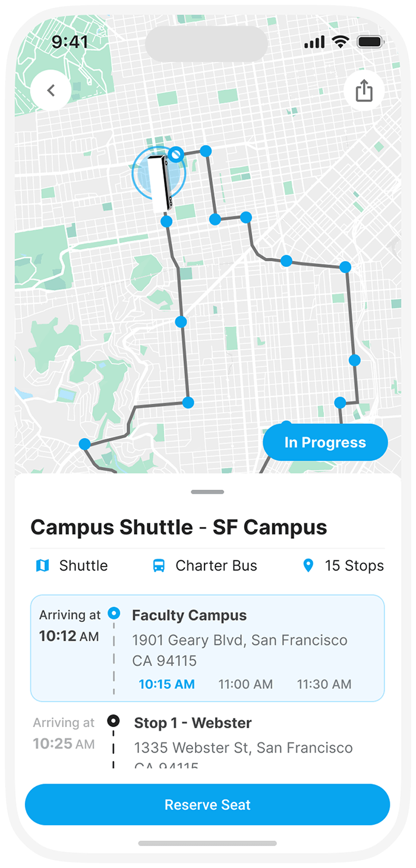Viewport: 416px width, 868px height.
Task: Tap the shuttle bus icon on the map
Action: tap(159, 178)
